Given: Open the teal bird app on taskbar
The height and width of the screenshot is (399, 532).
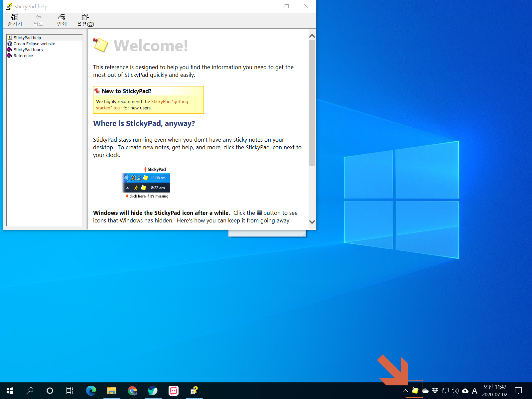Looking at the screenshot, I should click(x=153, y=391).
